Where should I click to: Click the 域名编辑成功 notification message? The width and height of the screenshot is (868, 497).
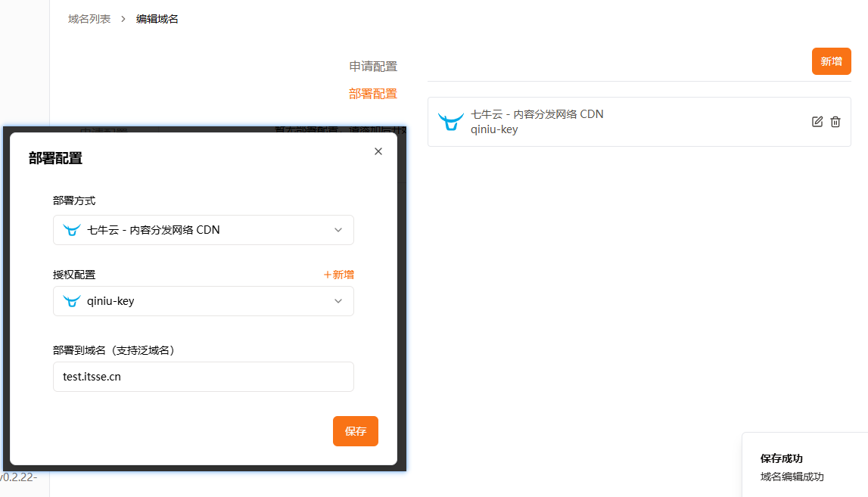coord(792,477)
